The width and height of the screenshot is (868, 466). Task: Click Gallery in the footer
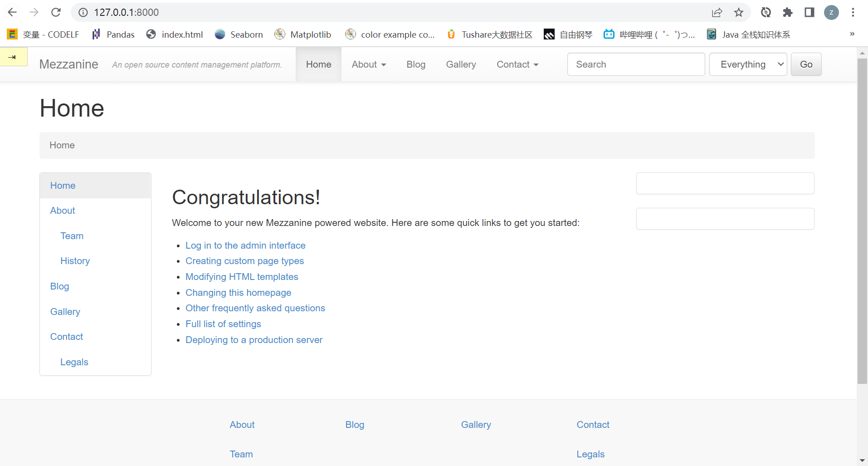(476, 425)
